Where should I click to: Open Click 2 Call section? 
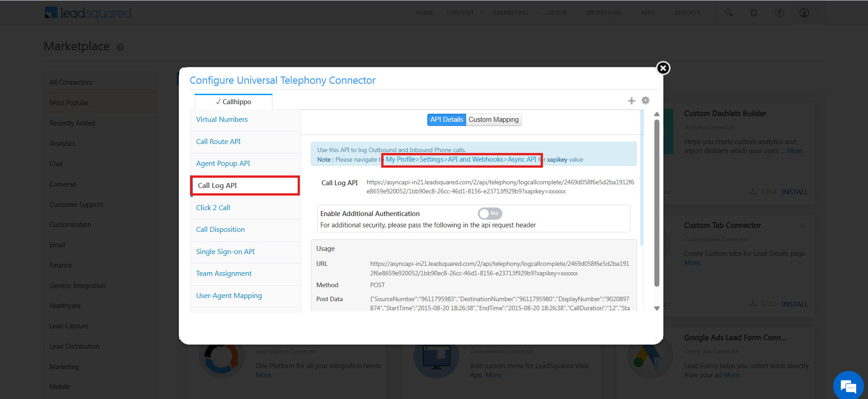[246, 208]
